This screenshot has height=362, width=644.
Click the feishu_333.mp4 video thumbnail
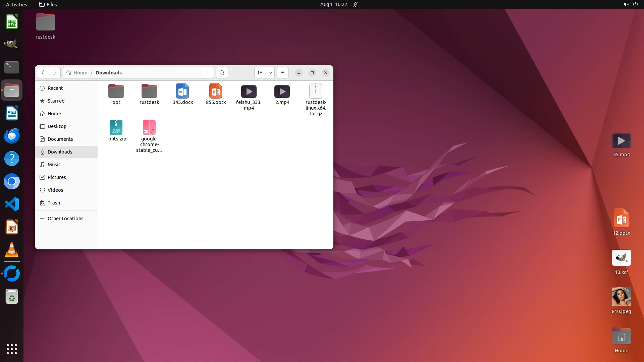click(249, 92)
